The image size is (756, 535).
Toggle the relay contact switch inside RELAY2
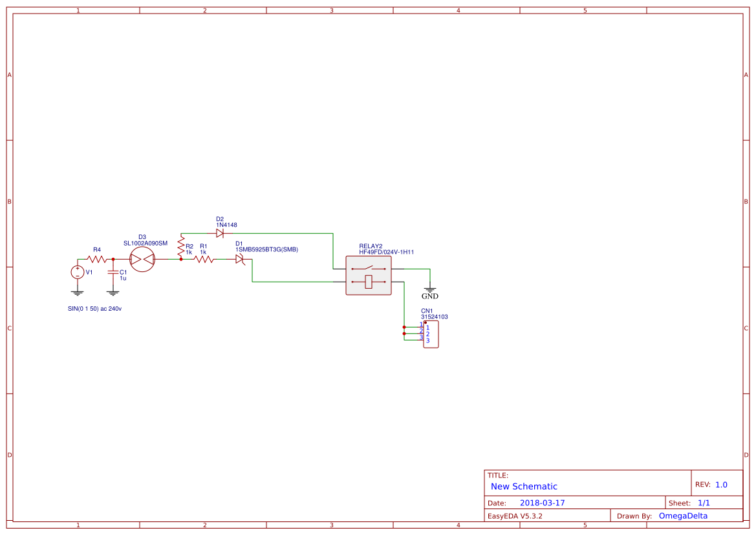tap(368, 267)
